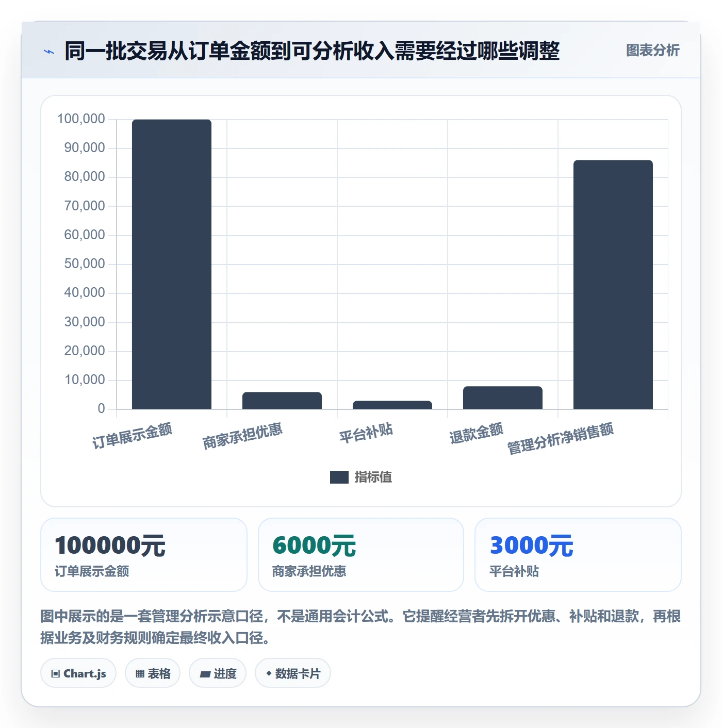Click the 商家承担优惠 caption under 6000元

(309, 571)
